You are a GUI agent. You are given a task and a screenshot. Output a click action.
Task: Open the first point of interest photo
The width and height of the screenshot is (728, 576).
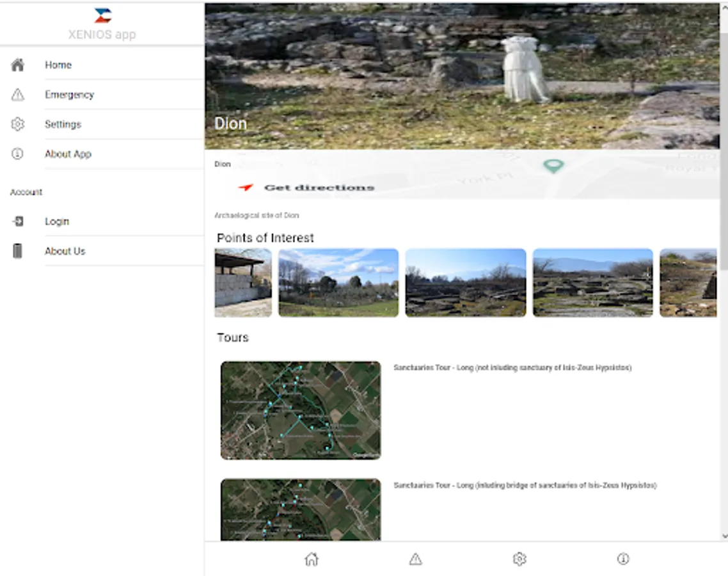point(243,283)
